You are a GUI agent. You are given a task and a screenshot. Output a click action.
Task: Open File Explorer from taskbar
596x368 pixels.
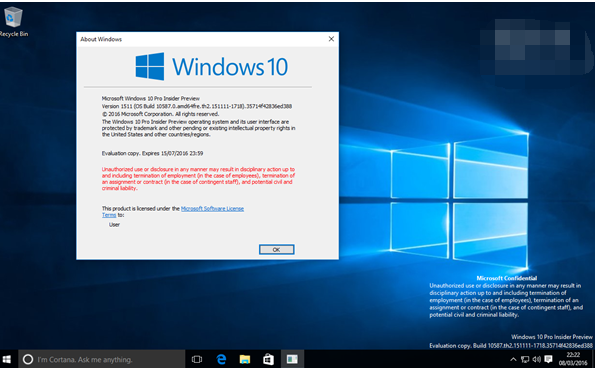coord(245,359)
